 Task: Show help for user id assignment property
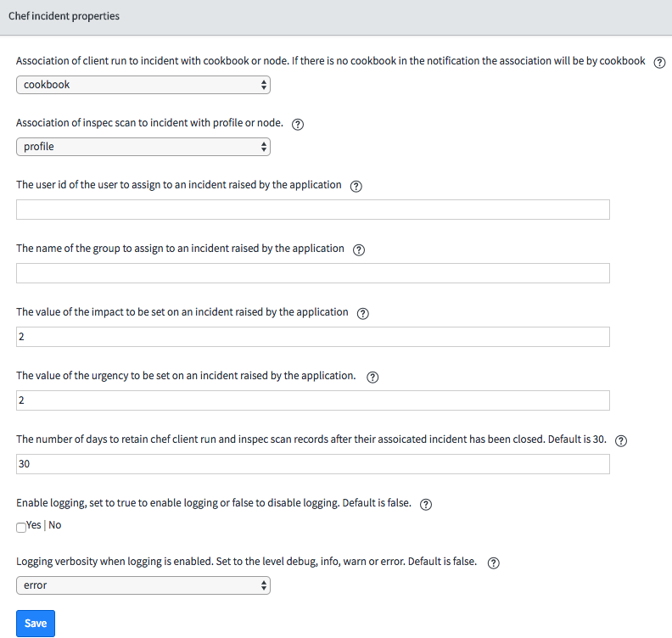356,186
